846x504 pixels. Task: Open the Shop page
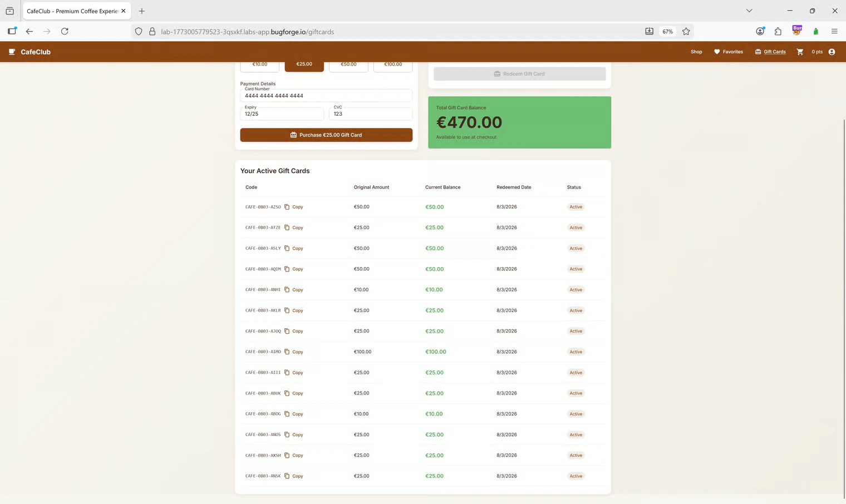coord(696,52)
